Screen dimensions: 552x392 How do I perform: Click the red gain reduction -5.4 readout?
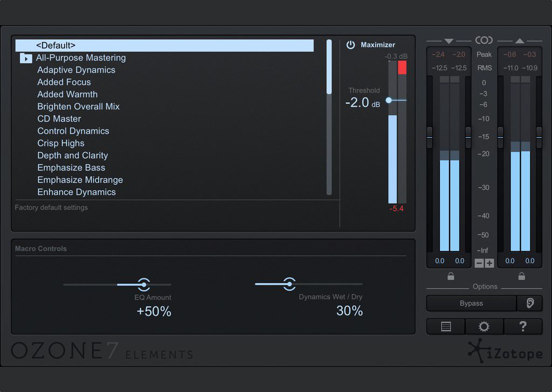(x=396, y=208)
